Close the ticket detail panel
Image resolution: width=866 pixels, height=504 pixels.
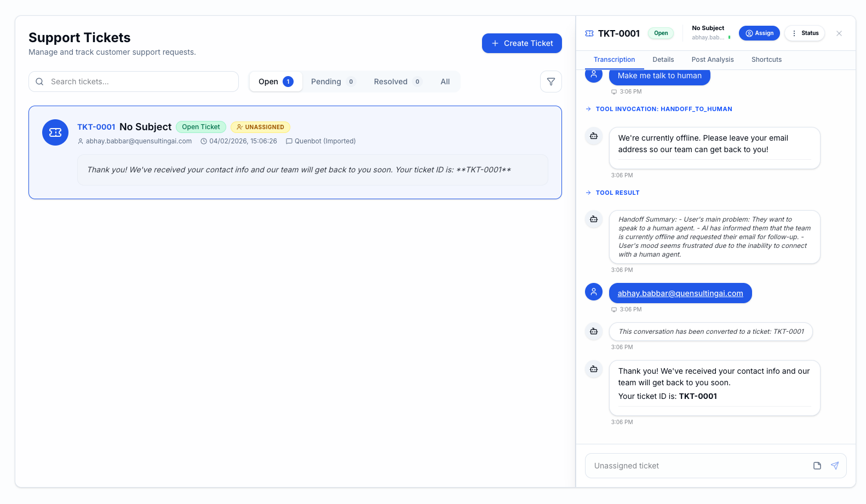pos(839,33)
